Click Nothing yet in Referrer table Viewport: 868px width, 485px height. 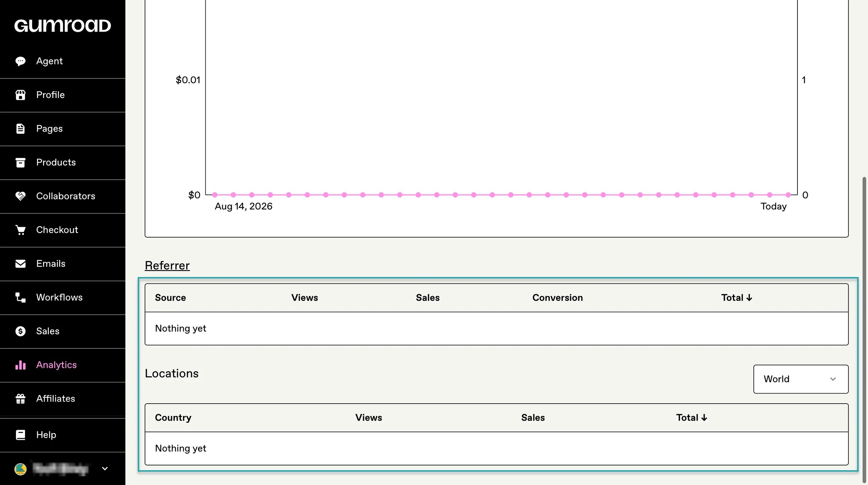point(180,328)
